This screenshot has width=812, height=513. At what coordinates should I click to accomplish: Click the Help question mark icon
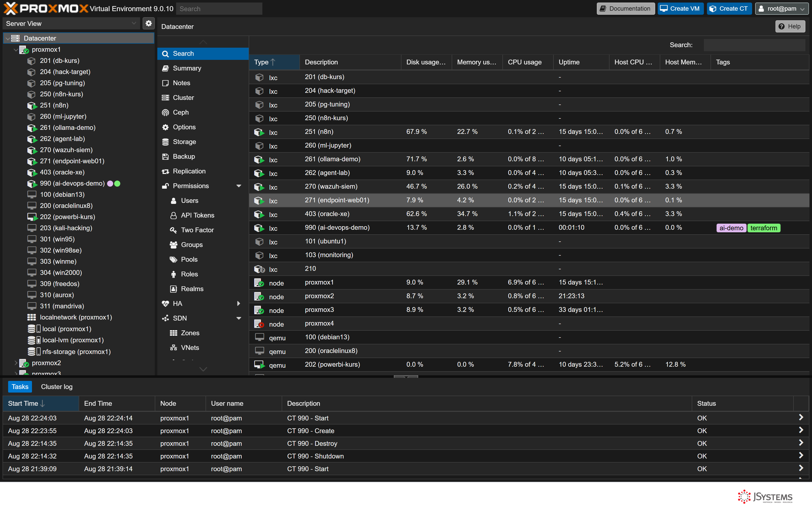pos(782,26)
